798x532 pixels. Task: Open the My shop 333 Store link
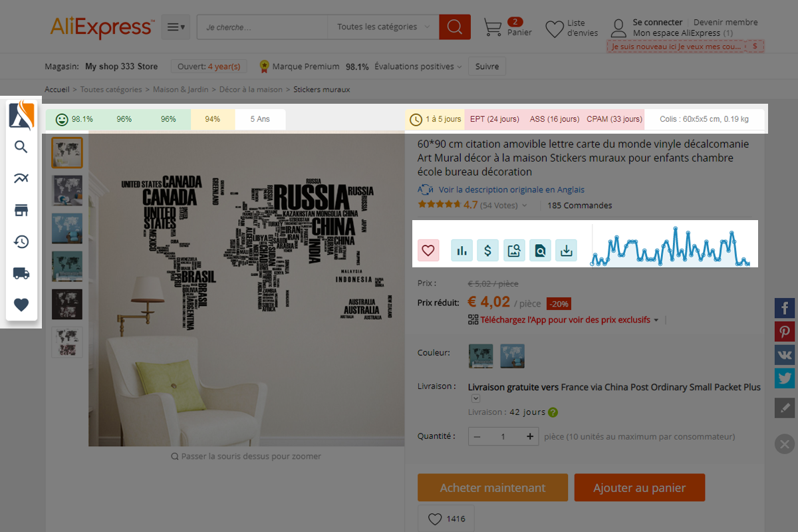[122, 66]
